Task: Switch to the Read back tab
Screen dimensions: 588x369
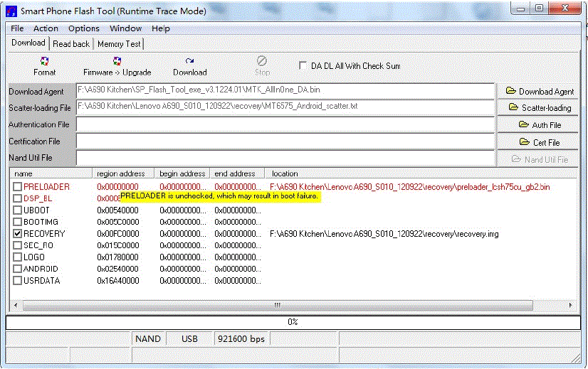Action: [x=71, y=44]
